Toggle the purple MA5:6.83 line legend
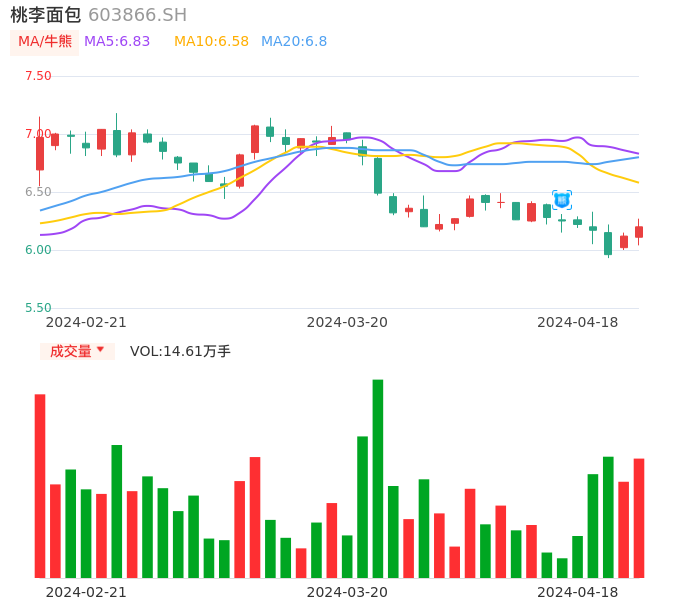 point(117,42)
